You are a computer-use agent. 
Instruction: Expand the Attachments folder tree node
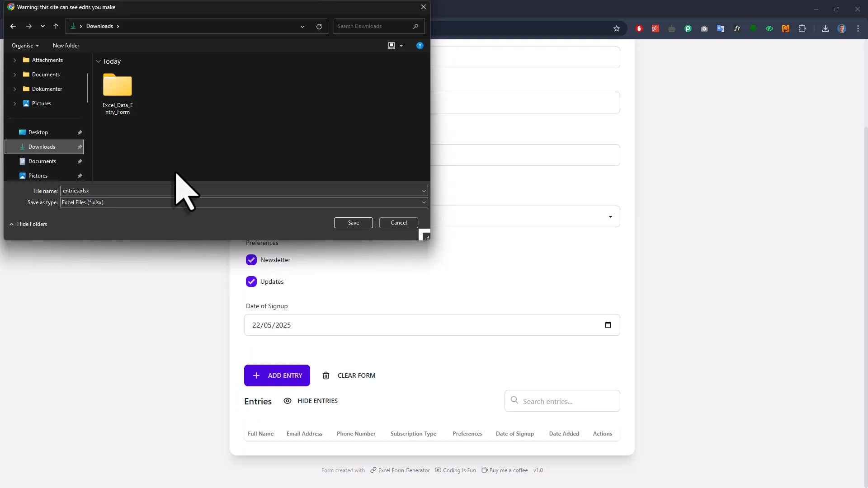[x=14, y=60]
